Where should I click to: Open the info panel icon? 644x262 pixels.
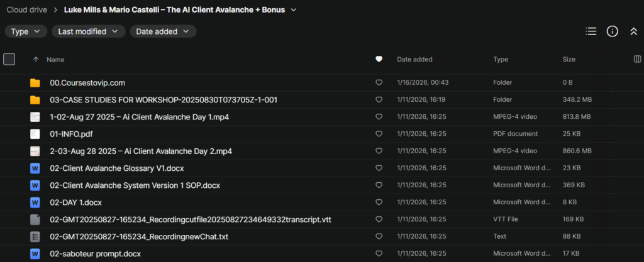(x=612, y=31)
